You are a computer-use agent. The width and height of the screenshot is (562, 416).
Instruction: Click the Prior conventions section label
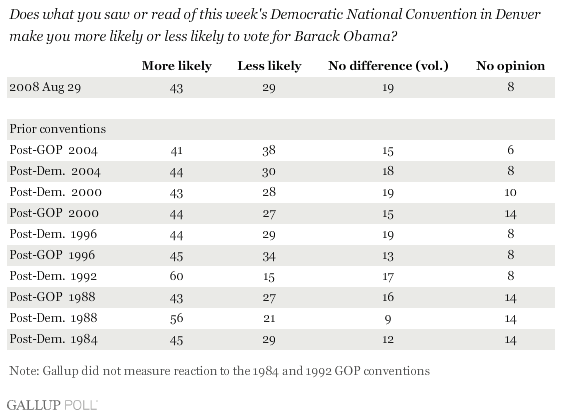tap(58, 129)
